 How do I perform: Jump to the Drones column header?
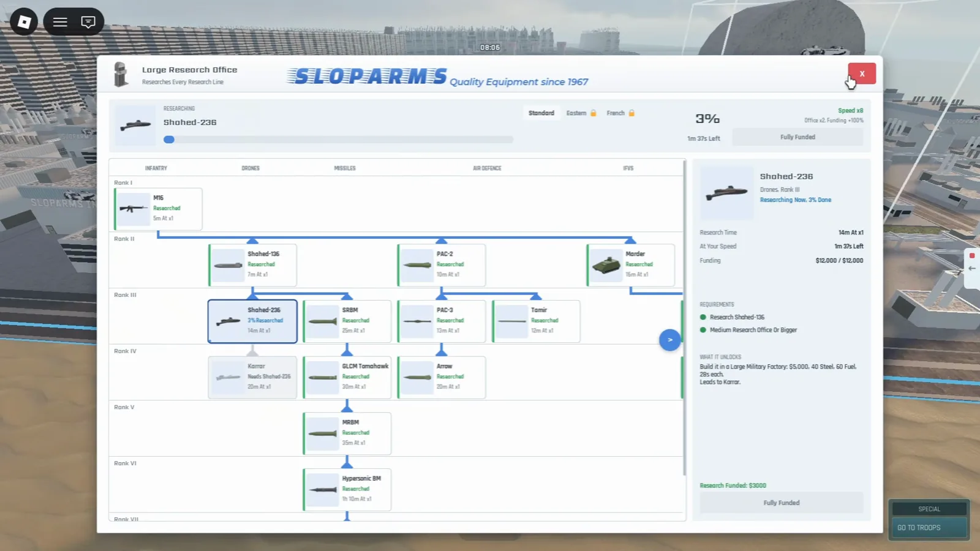[x=251, y=168]
